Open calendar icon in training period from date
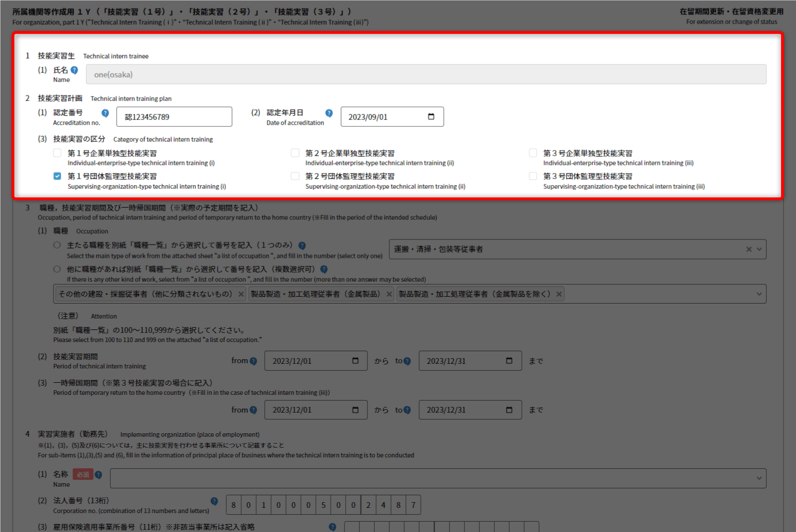796x532 pixels. coord(355,361)
